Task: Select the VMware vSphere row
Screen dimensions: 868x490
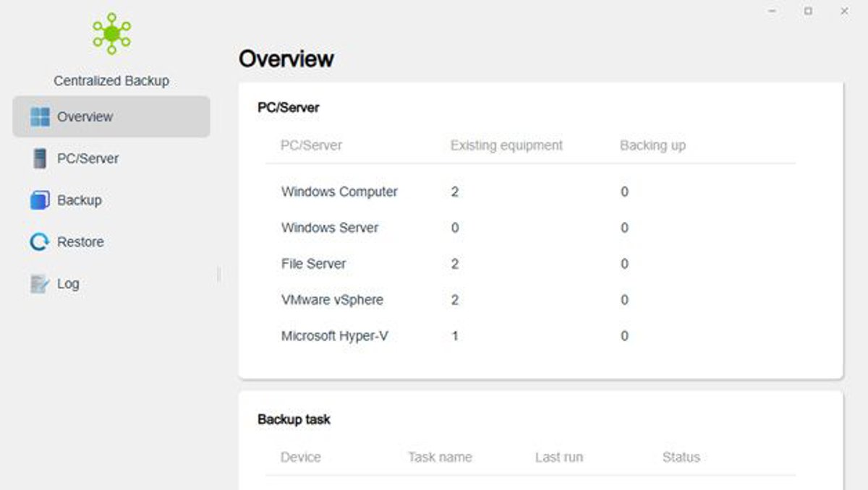Action: click(332, 300)
